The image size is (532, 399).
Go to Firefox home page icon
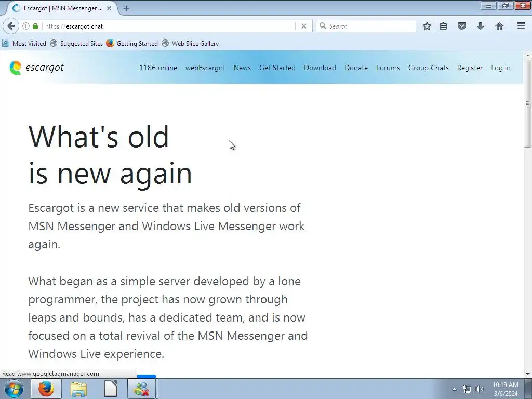pos(499,26)
